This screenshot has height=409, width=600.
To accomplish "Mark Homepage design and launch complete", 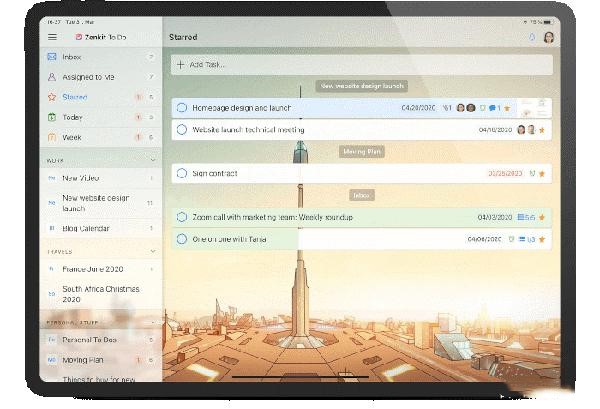I will click(x=181, y=107).
